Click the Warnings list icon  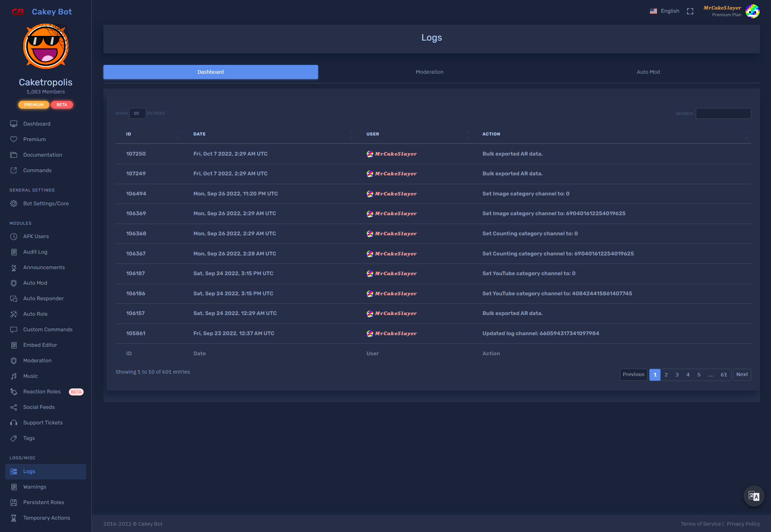tap(14, 487)
